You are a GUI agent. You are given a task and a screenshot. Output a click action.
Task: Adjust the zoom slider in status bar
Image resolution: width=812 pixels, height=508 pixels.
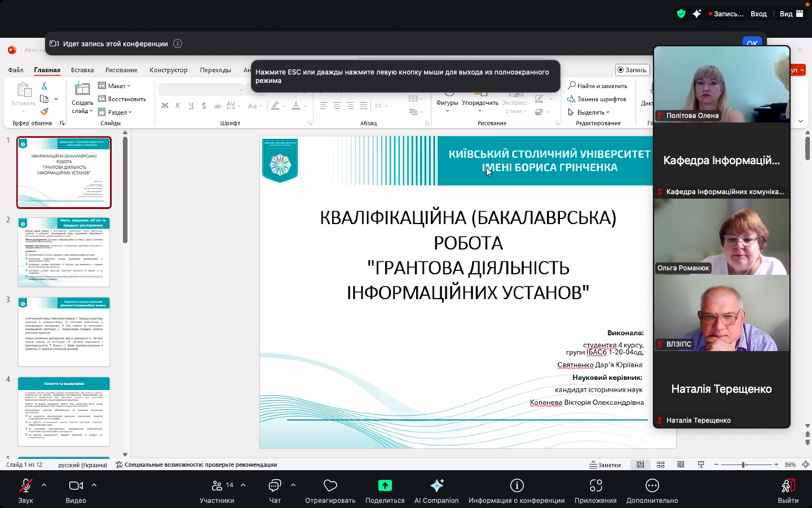pyautogui.click(x=744, y=465)
